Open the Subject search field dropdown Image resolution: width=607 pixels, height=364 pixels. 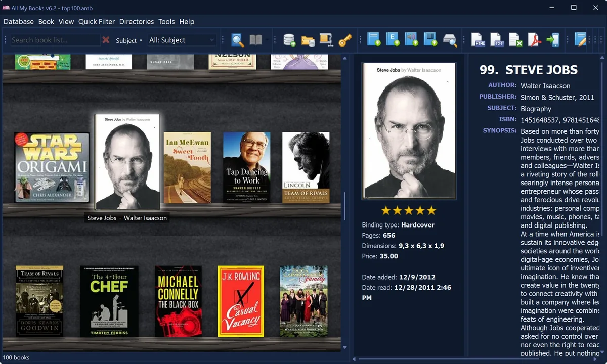pos(129,40)
